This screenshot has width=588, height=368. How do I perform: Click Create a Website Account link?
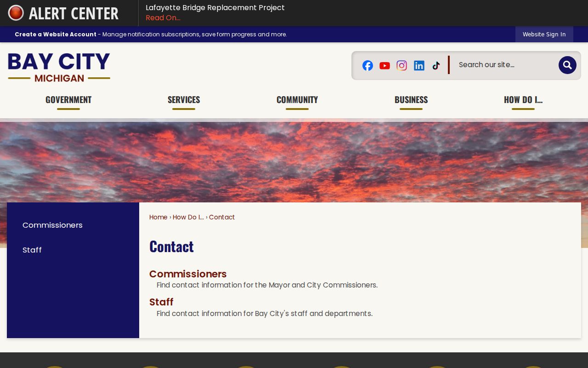[56, 34]
